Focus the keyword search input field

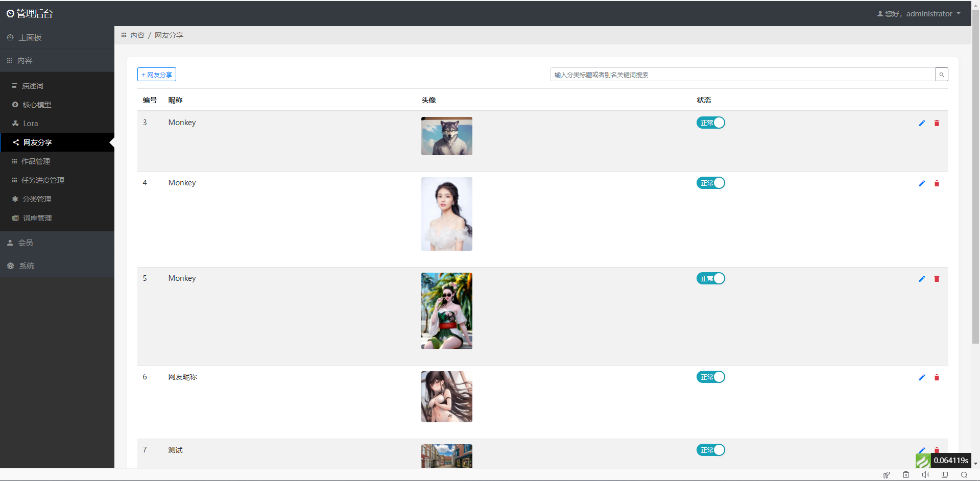743,75
